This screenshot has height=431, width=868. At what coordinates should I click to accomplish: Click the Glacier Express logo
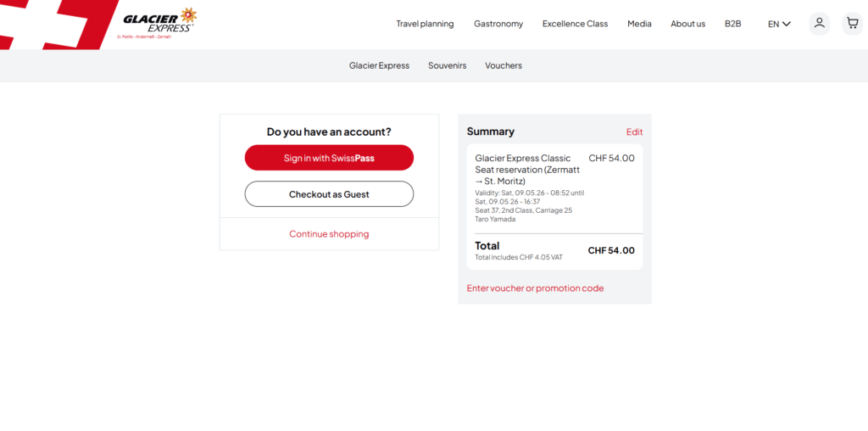click(158, 22)
